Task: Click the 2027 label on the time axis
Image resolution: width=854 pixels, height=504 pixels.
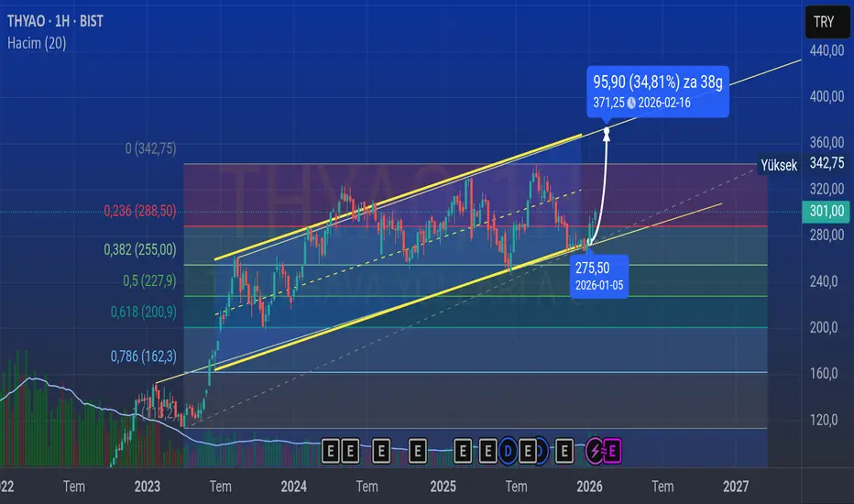Action: point(736,486)
